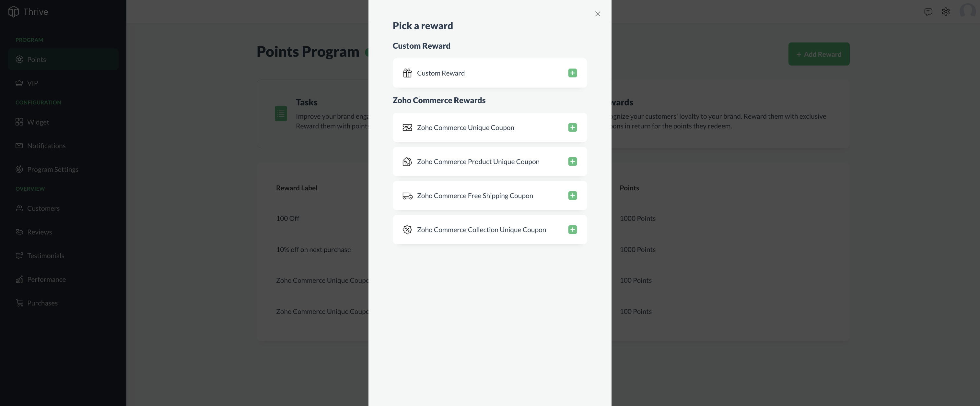This screenshot has width=980, height=406.
Task: Add the Custom Reward with the plus button
Action: tap(573, 73)
